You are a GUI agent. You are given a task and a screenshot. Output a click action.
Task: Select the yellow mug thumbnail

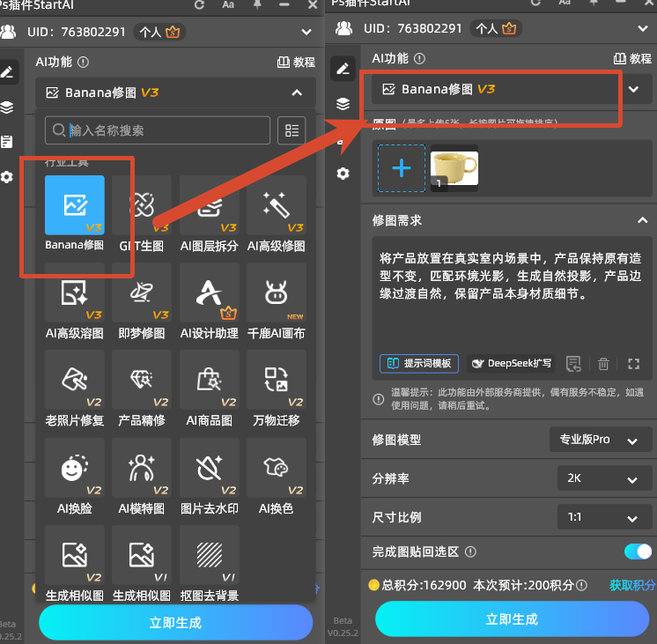(454, 168)
